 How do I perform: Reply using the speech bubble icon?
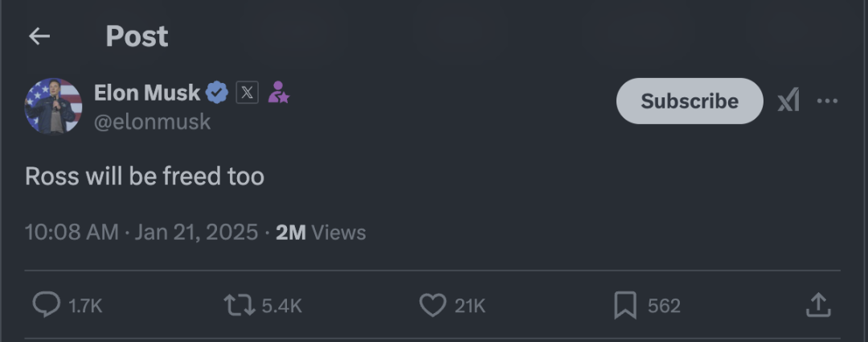pos(46,305)
